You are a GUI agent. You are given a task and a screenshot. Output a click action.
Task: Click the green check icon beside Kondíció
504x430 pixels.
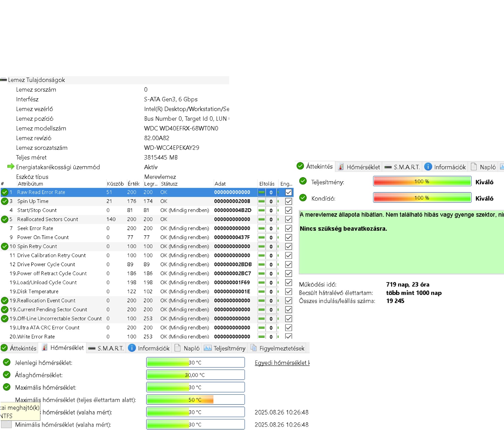303,198
